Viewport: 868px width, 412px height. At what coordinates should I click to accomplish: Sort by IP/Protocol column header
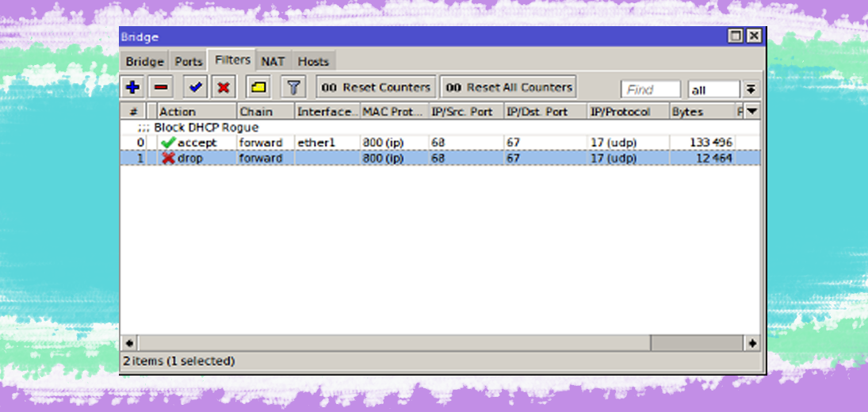(629, 112)
